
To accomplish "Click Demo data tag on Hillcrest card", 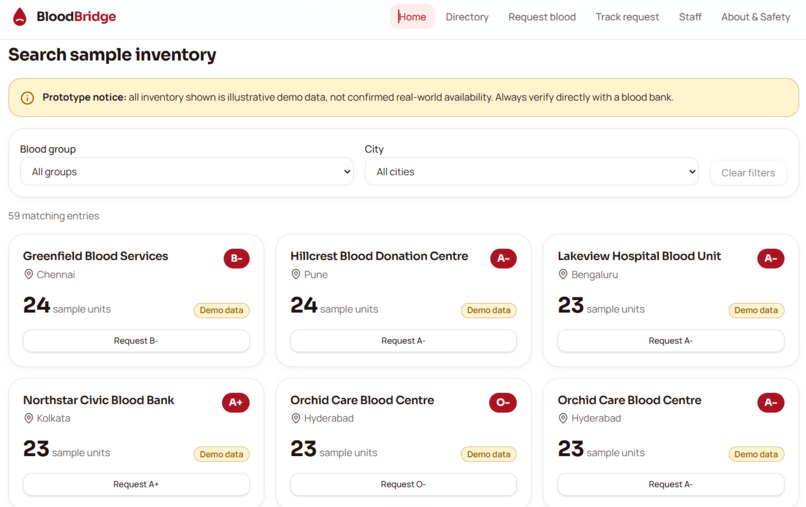I will tap(489, 311).
